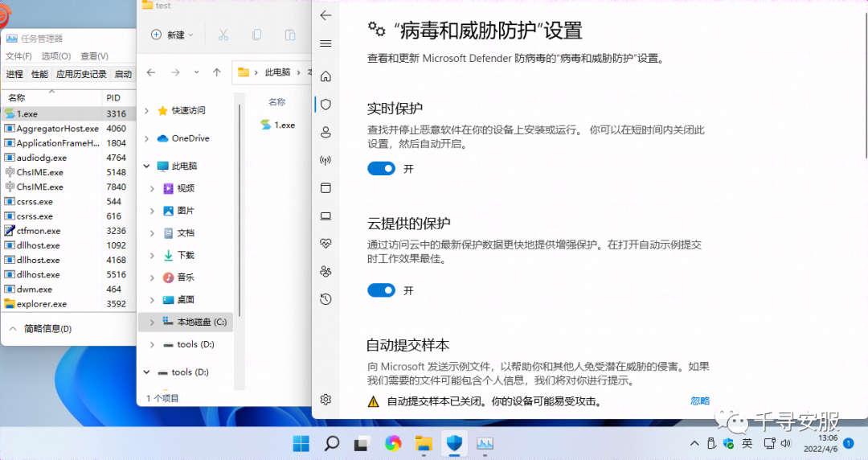
Task: Expand OneDrive in navigation tree
Action: (x=147, y=138)
